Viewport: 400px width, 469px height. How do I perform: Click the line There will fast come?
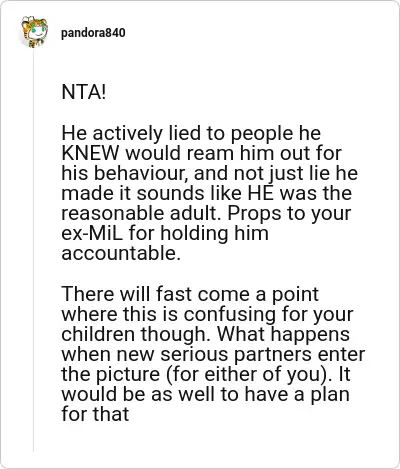coord(190,294)
